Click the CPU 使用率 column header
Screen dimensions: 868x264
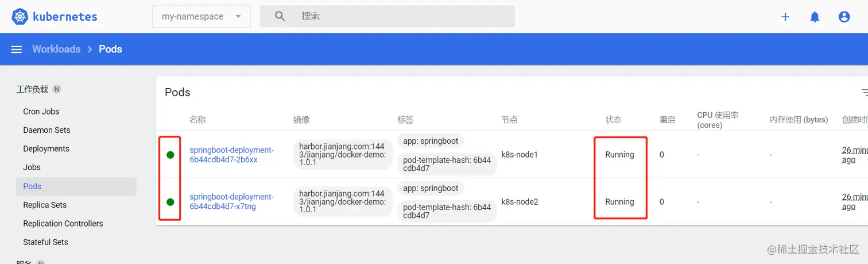pos(718,120)
